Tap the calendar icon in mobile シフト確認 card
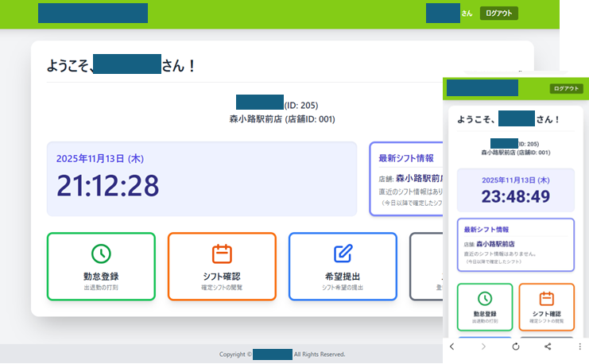The width and height of the screenshot is (589, 364). pyautogui.click(x=546, y=299)
